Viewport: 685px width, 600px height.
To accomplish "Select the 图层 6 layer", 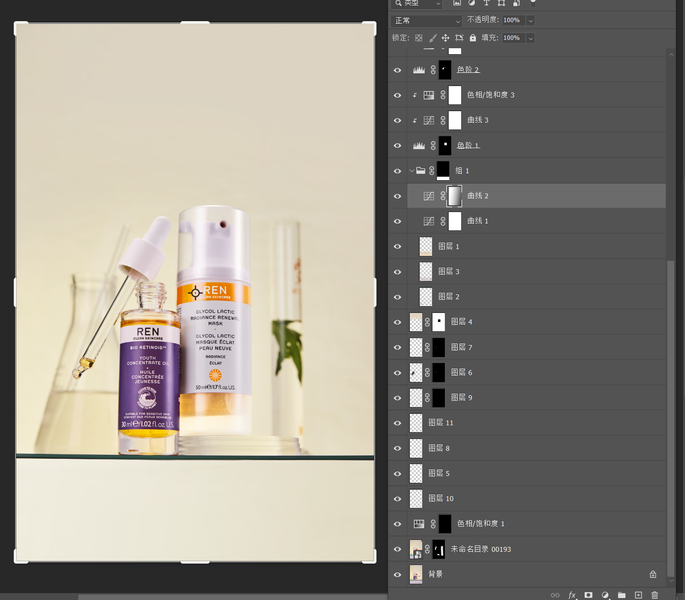I will tap(536, 373).
